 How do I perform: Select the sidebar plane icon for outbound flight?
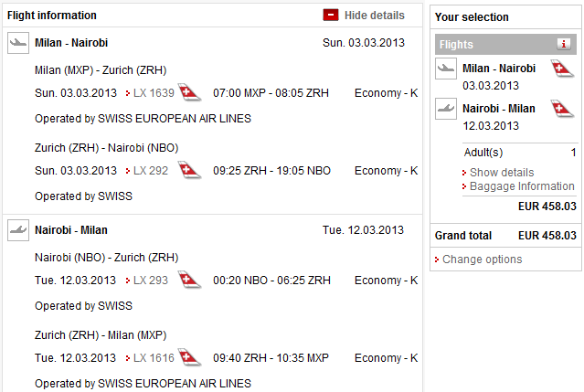click(x=446, y=69)
